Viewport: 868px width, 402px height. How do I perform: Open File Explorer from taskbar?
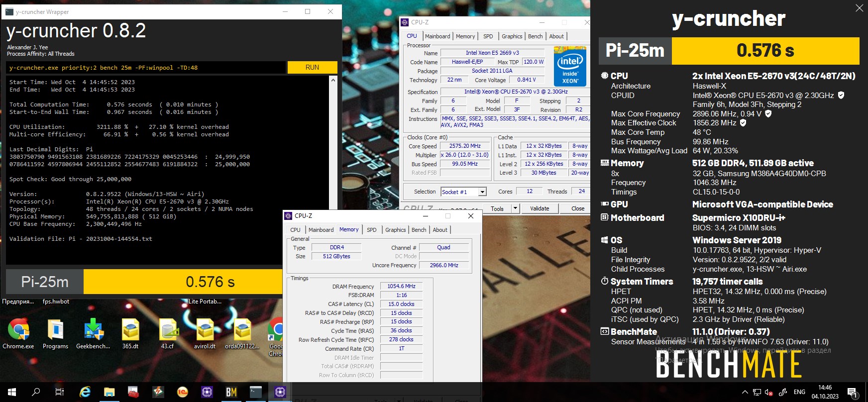[x=109, y=392]
